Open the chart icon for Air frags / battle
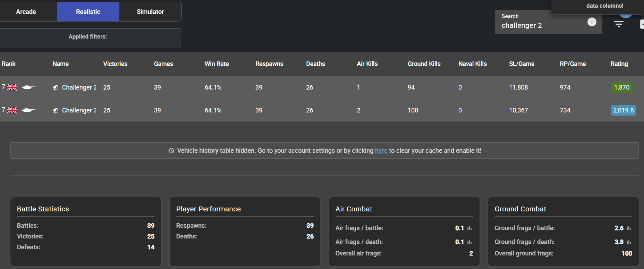Image resolution: width=644 pixels, height=269 pixels. [469, 228]
